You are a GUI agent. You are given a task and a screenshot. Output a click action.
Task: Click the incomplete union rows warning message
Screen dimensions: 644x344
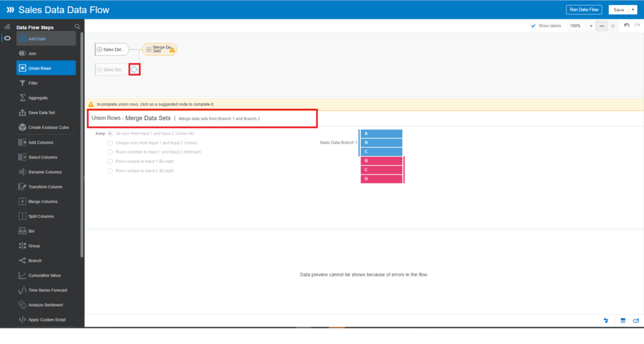pyautogui.click(x=155, y=104)
